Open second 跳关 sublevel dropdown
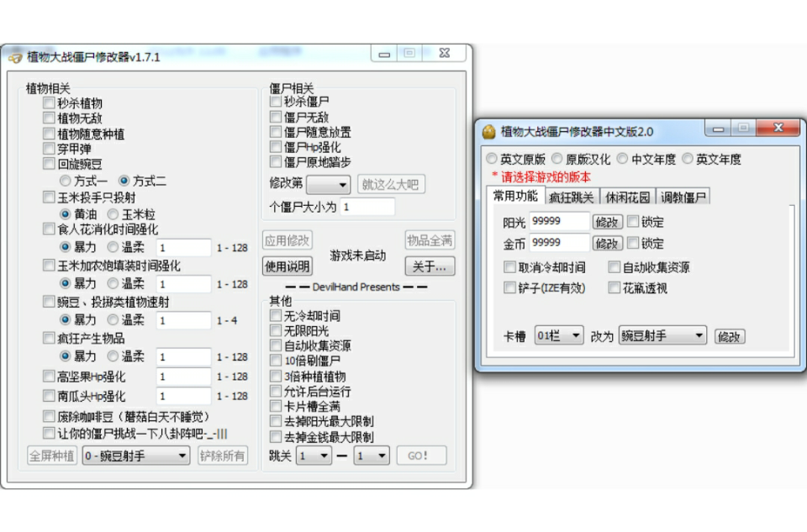 372,456
